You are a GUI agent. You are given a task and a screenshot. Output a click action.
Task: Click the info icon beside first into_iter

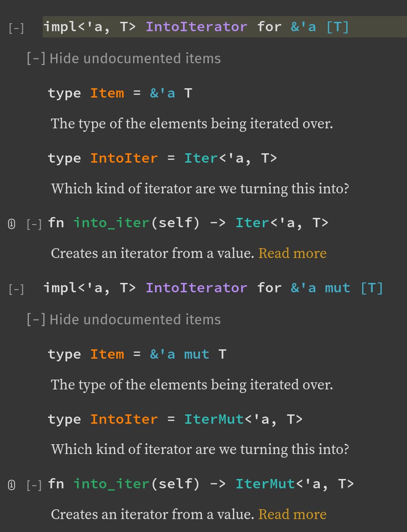click(x=12, y=224)
